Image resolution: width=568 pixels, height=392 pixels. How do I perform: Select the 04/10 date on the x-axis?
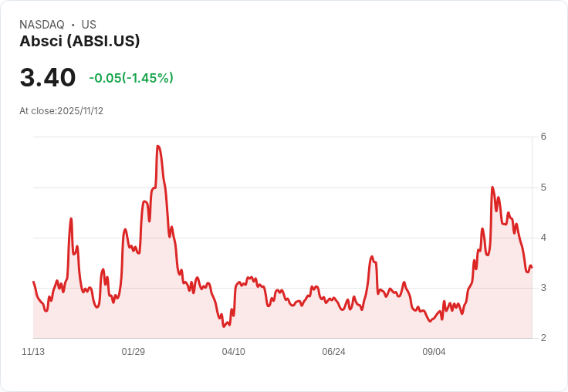point(234,352)
